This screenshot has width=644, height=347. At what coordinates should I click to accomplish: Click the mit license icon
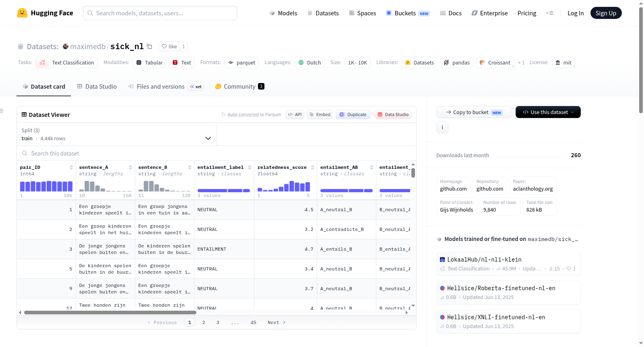tap(558, 62)
